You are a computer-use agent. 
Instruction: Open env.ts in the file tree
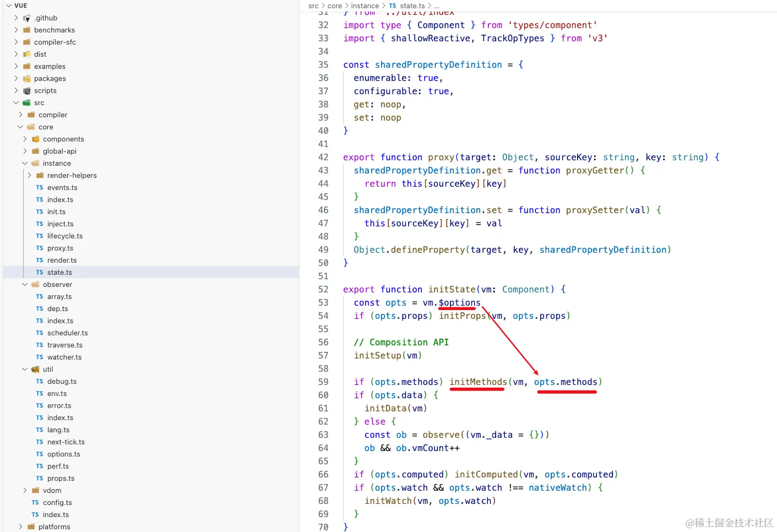tap(57, 394)
